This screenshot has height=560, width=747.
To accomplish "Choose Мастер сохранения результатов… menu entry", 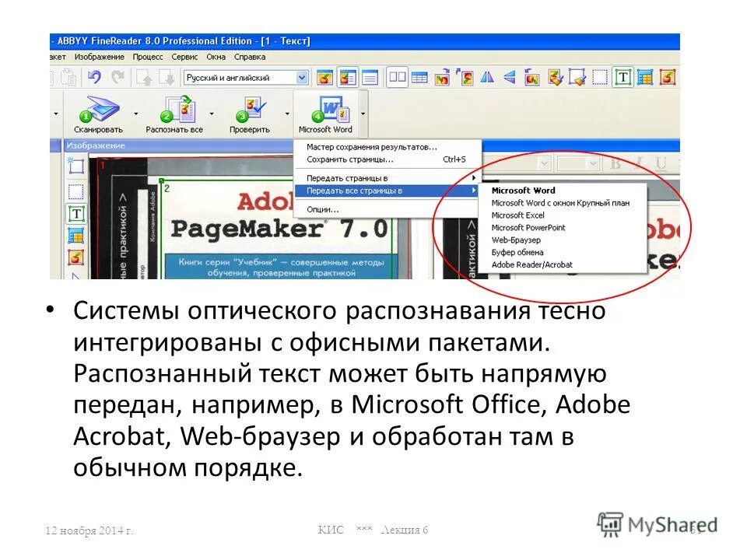I will tap(388, 147).
